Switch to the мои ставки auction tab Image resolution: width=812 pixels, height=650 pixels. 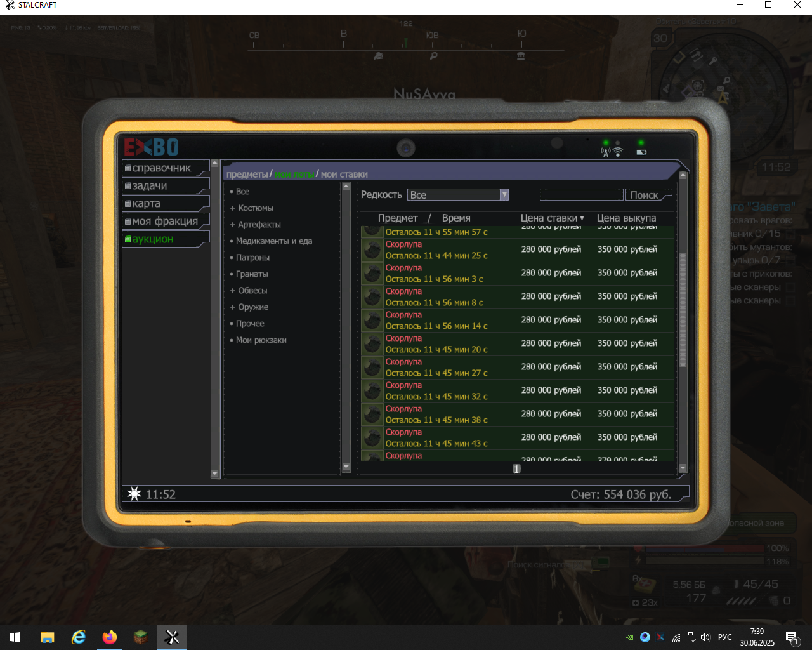coord(344,174)
